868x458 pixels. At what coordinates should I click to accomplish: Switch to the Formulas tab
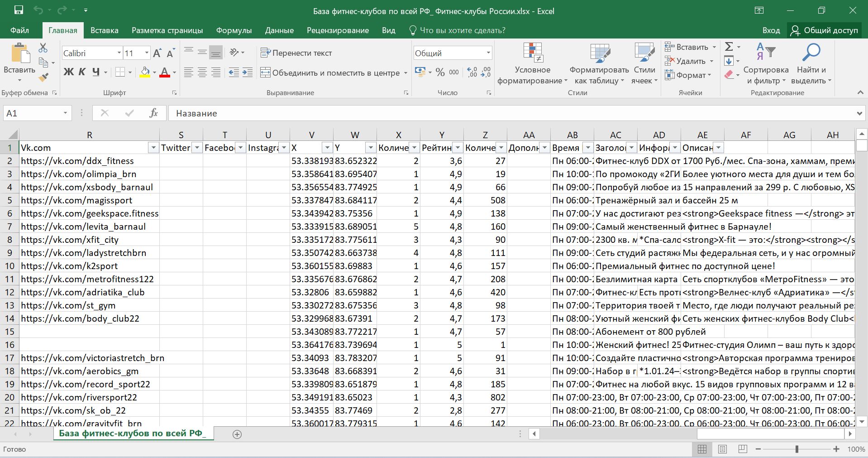[x=234, y=30]
